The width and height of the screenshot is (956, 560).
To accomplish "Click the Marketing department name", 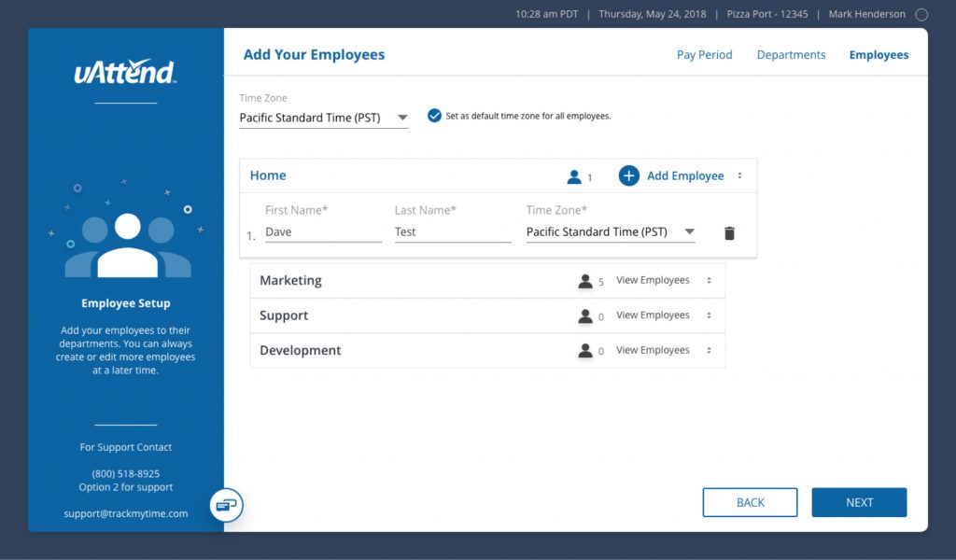I will point(290,280).
